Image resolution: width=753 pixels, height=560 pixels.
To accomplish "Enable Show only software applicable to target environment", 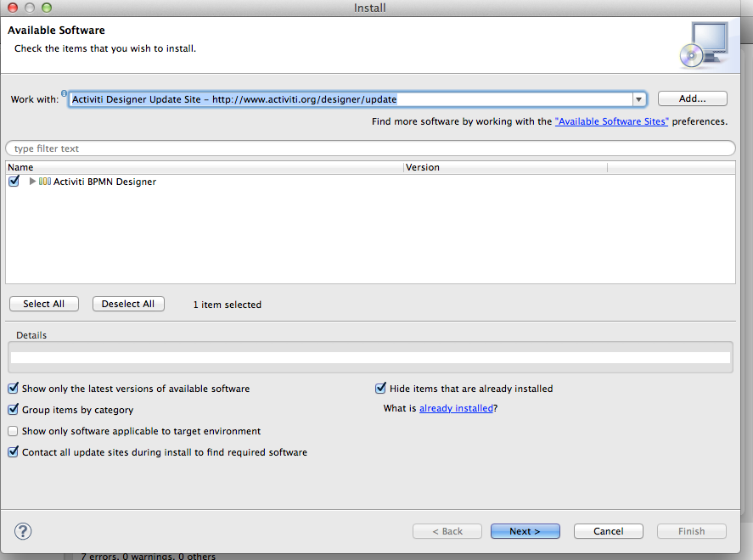I will point(13,431).
